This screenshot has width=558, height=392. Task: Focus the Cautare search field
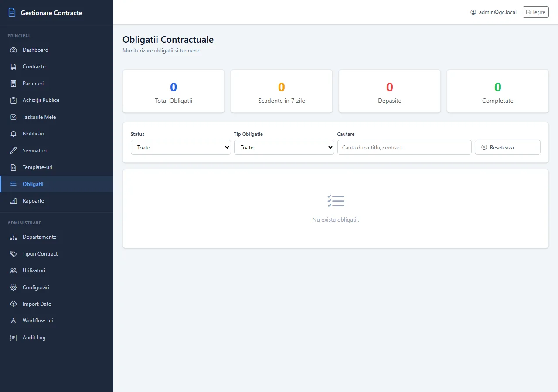[405, 147]
